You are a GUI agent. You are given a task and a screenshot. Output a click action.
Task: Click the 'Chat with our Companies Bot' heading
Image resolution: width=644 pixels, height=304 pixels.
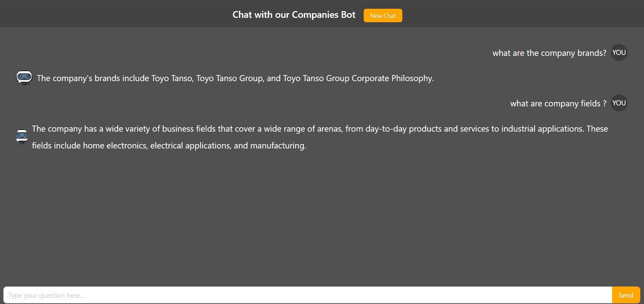(x=294, y=15)
